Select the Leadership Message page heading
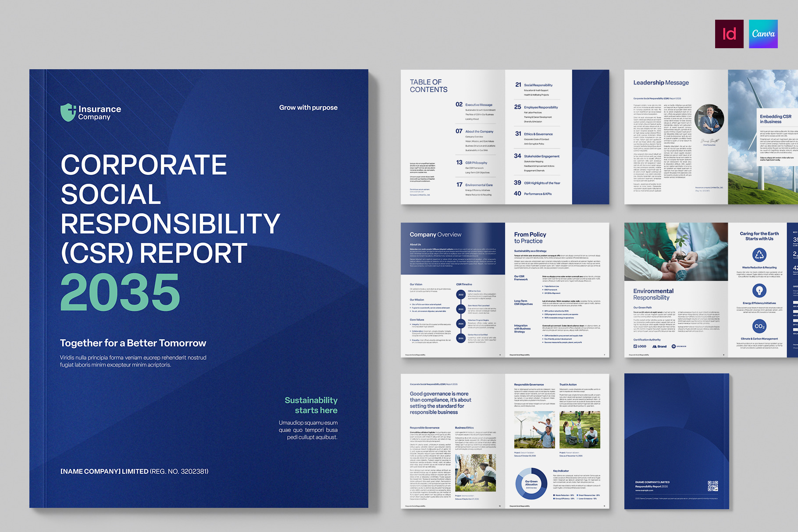The height and width of the screenshot is (532, 798). point(661,82)
